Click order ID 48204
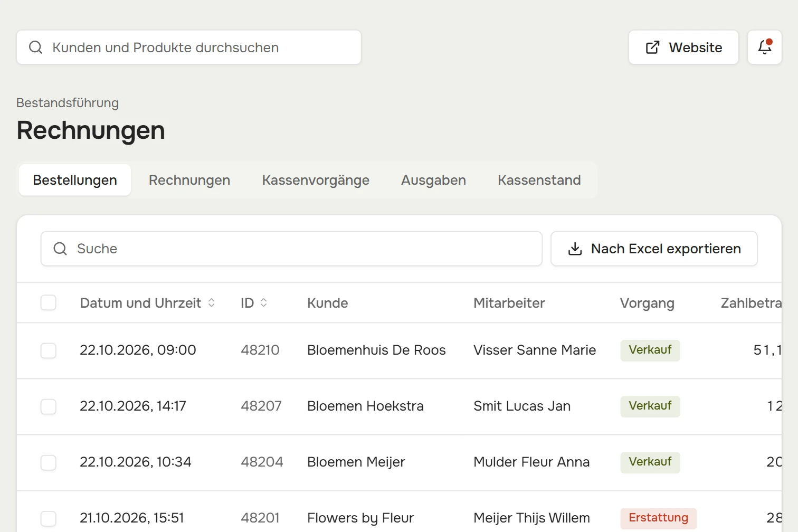 pyautogui.click(x=262, y=462)
